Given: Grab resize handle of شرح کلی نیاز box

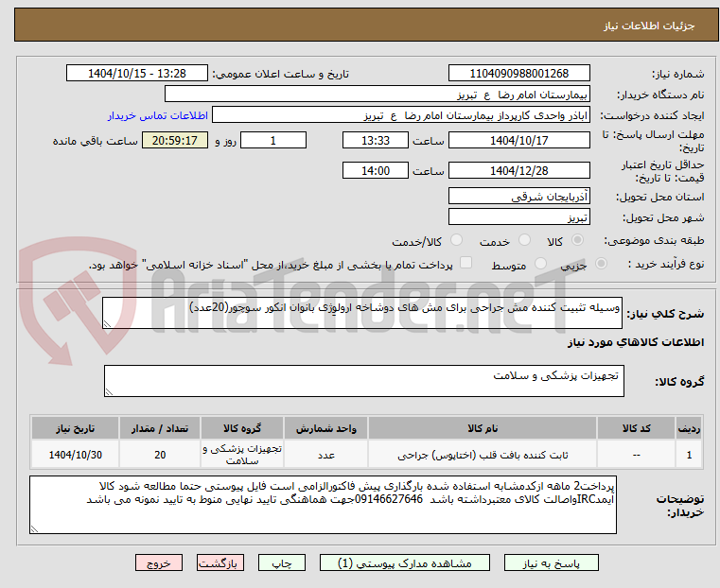Looking at the screenshot, I should click(108, 324).
